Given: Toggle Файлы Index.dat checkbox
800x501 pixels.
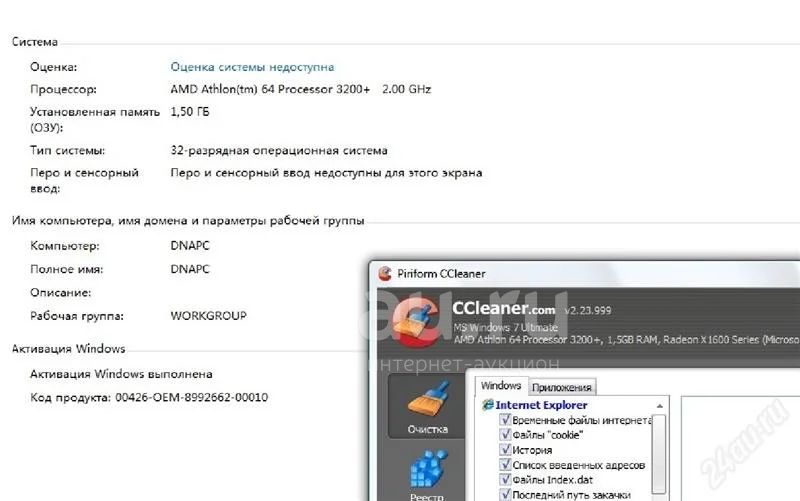Looking at the screenshot, I should [505, 480].
